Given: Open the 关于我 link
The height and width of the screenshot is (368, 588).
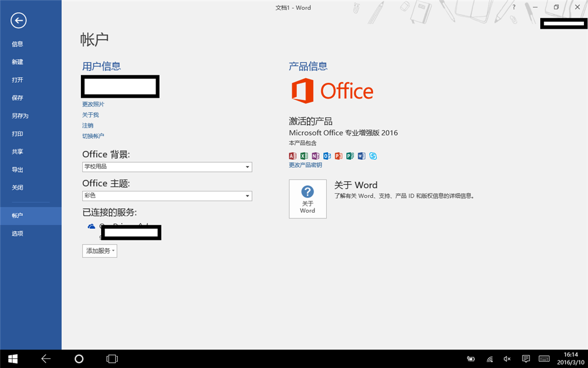Looking at the screenshot, I should pos(90,115).
